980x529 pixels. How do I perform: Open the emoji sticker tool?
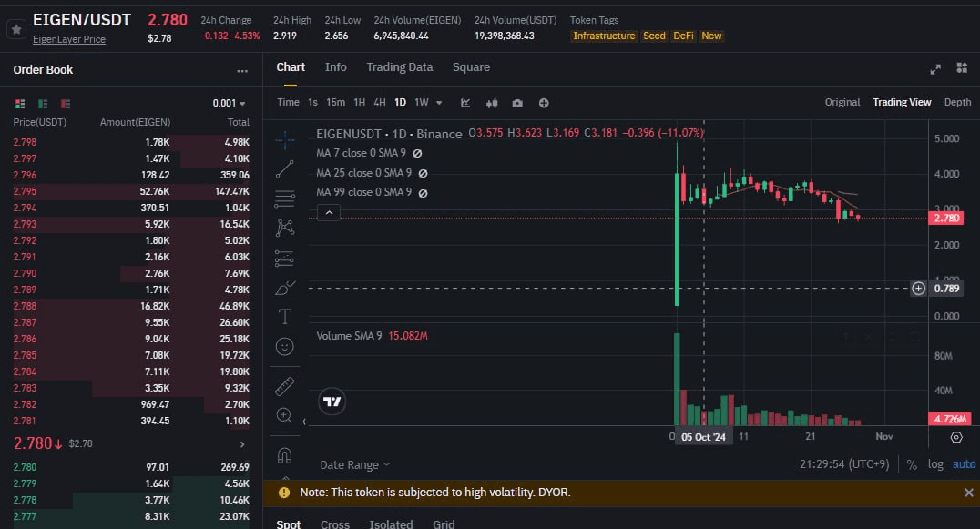(285, 347)
